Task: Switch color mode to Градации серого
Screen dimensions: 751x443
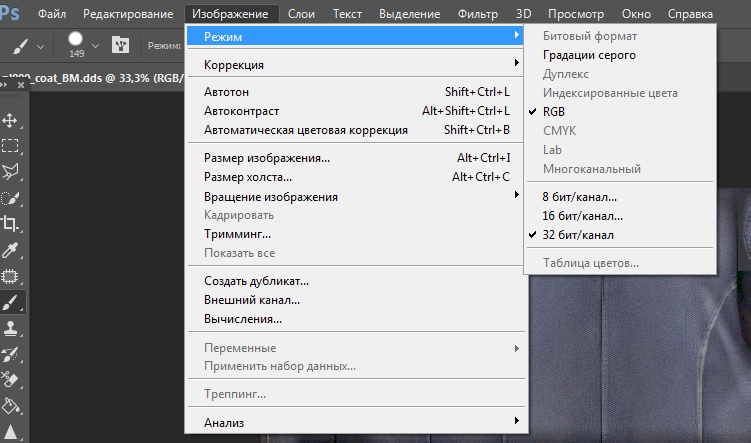Action: [x=589, y=55]
